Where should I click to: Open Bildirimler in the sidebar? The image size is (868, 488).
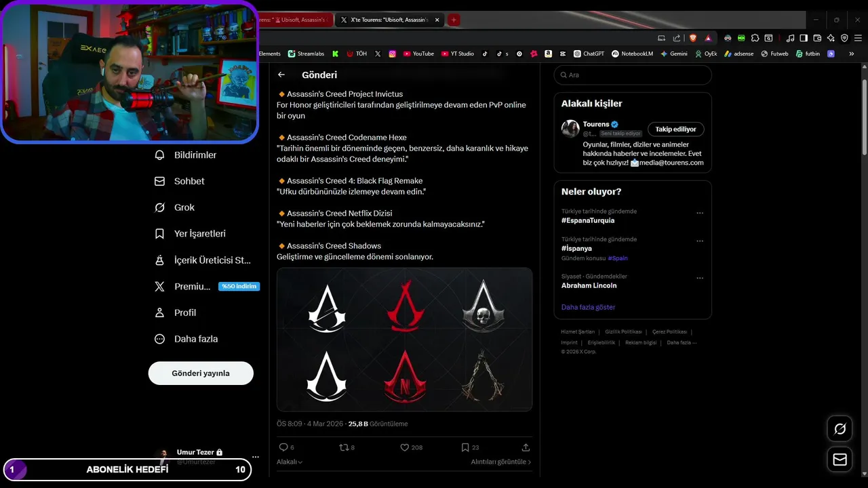click(x=185, y=155)
